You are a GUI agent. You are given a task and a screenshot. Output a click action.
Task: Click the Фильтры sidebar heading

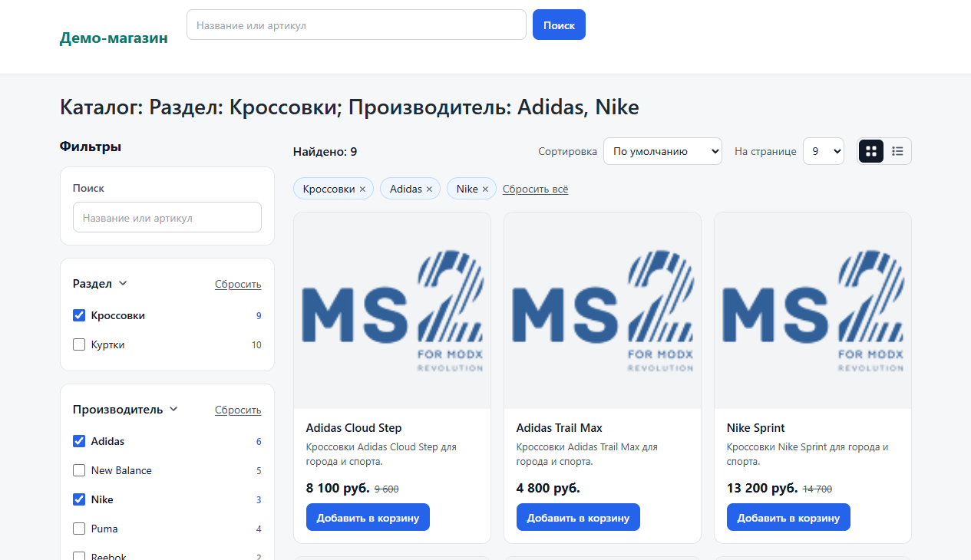(91, 147)
